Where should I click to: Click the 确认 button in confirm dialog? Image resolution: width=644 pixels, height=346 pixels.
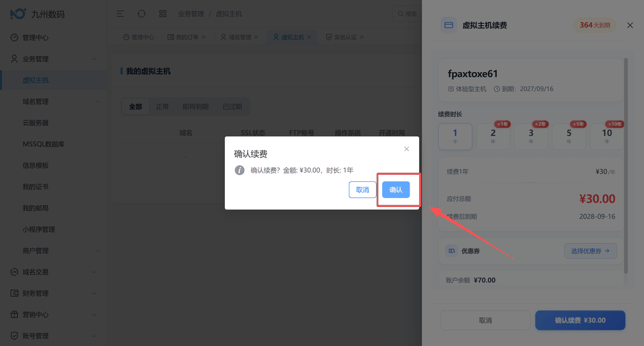395,190
